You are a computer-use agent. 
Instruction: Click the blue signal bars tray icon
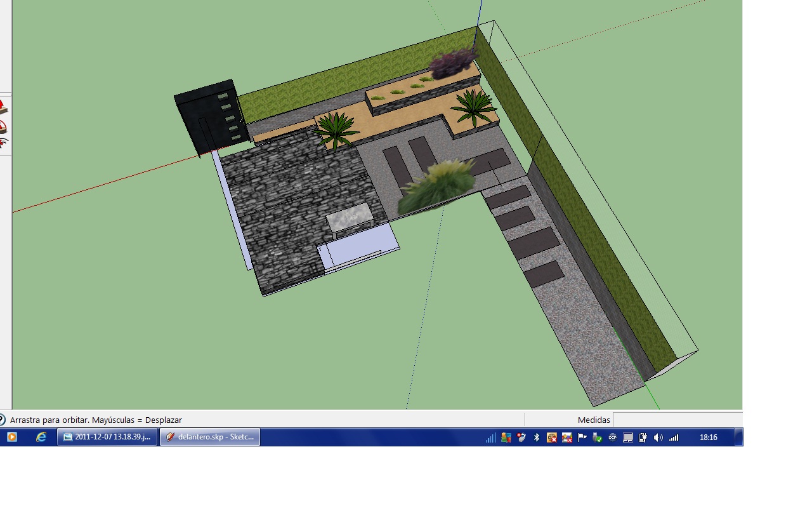click(490, 438)
